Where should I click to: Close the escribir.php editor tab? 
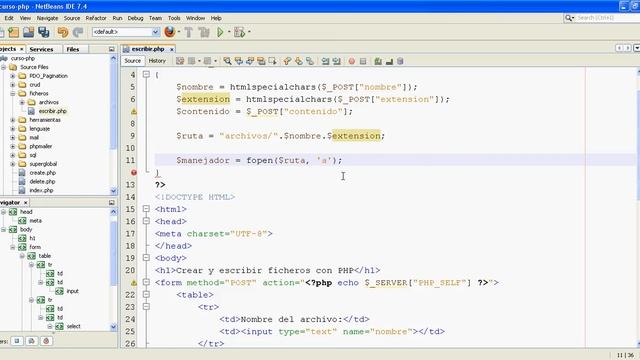(x=172, y=49)
